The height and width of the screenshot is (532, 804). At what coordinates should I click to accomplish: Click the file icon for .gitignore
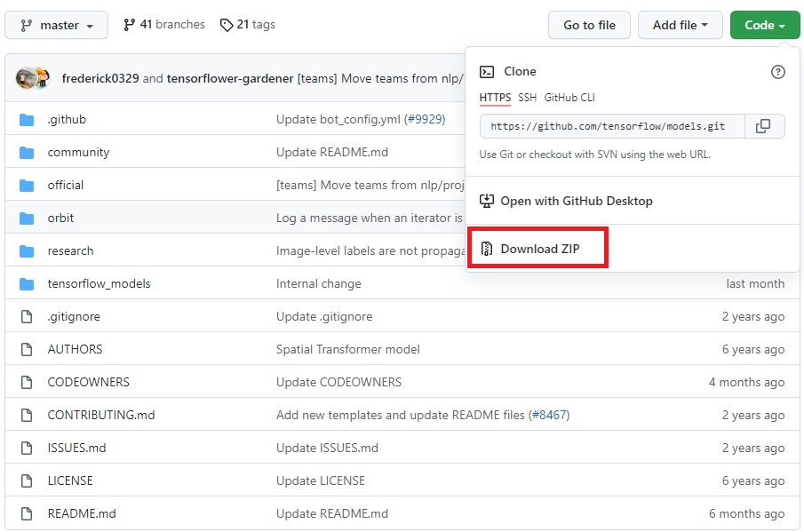27,316
